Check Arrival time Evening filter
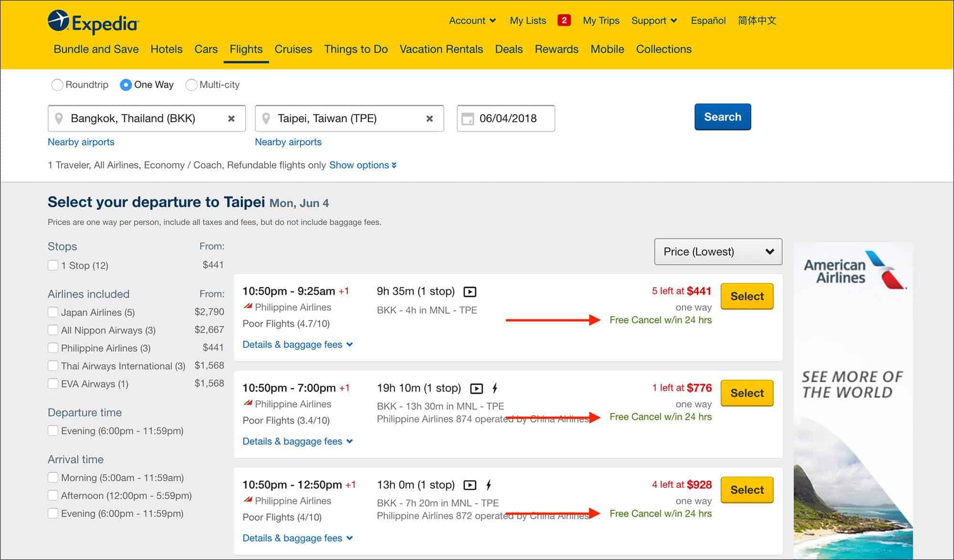Viewport: 954px width, 560px height. [53, 513]
